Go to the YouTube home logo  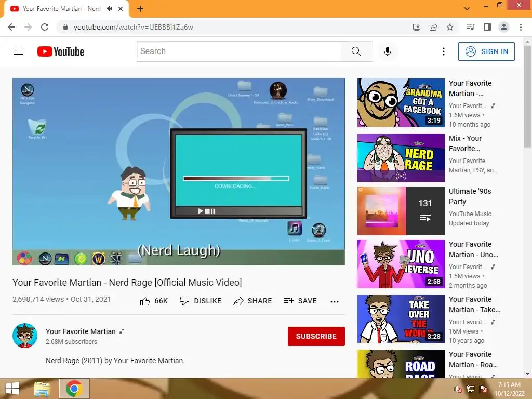click(61, 51)
